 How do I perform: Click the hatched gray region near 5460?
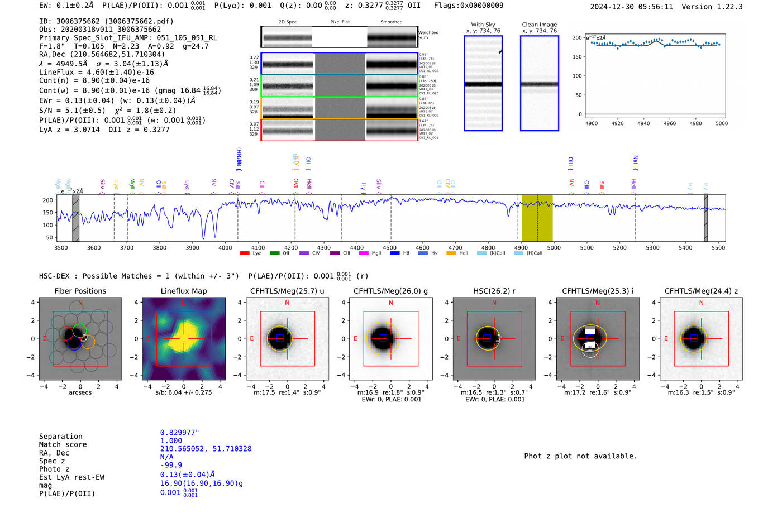pos(706,218)
